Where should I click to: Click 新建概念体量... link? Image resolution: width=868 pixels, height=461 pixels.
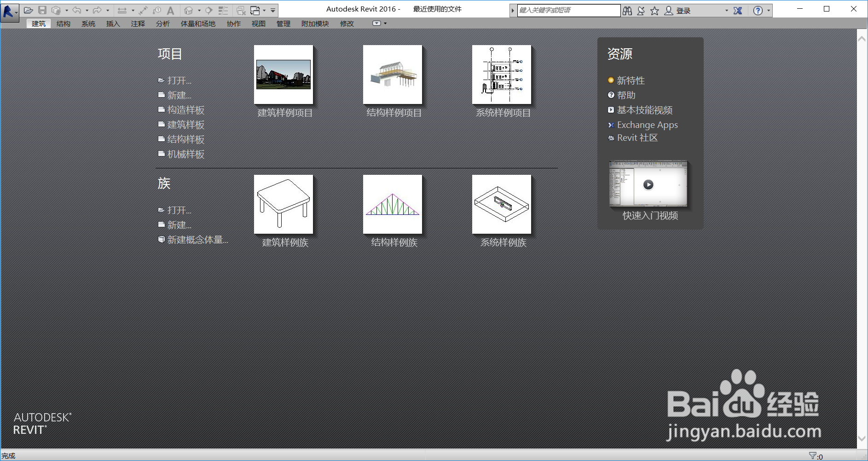193,240
